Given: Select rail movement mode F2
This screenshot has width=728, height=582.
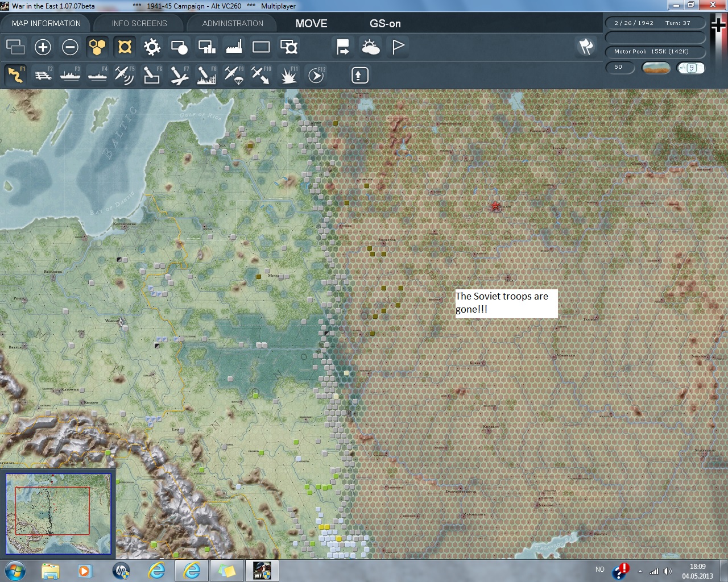Looking at the screenshot, I should pos(43,75).
